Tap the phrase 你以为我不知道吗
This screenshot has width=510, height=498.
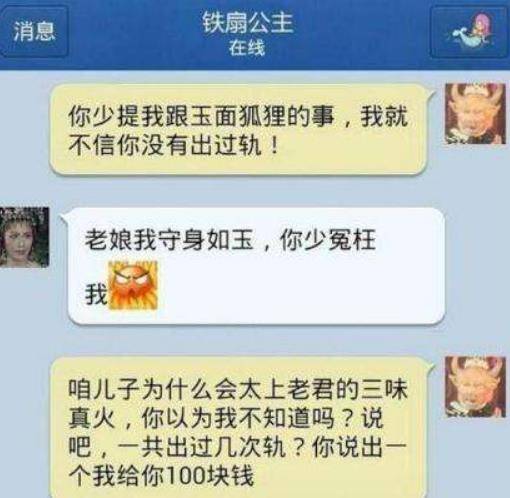click(x=238, y=418)
